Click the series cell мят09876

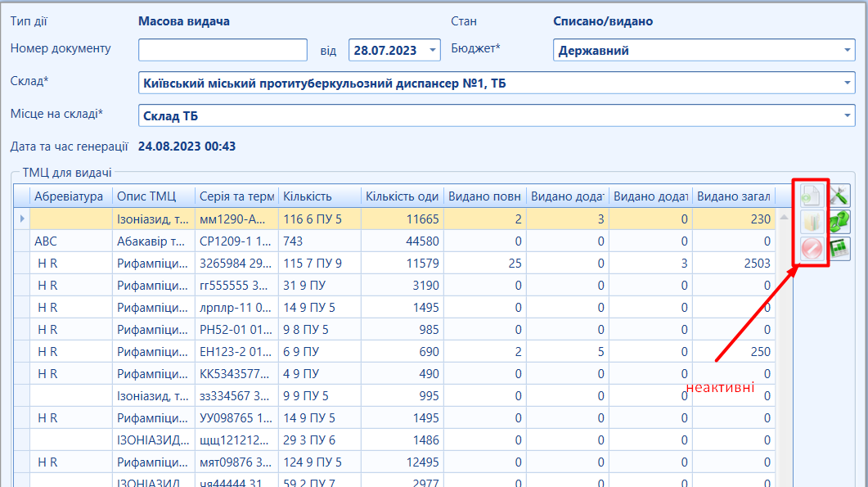[x=236, y=462]
